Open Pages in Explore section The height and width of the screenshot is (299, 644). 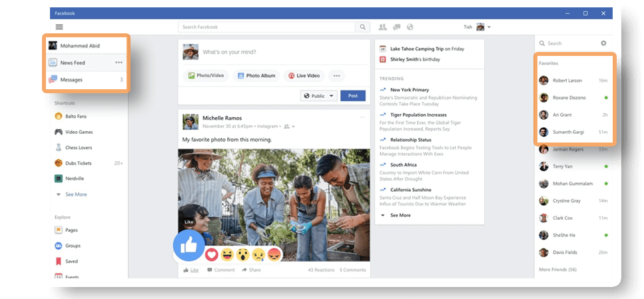coord(71,230)
